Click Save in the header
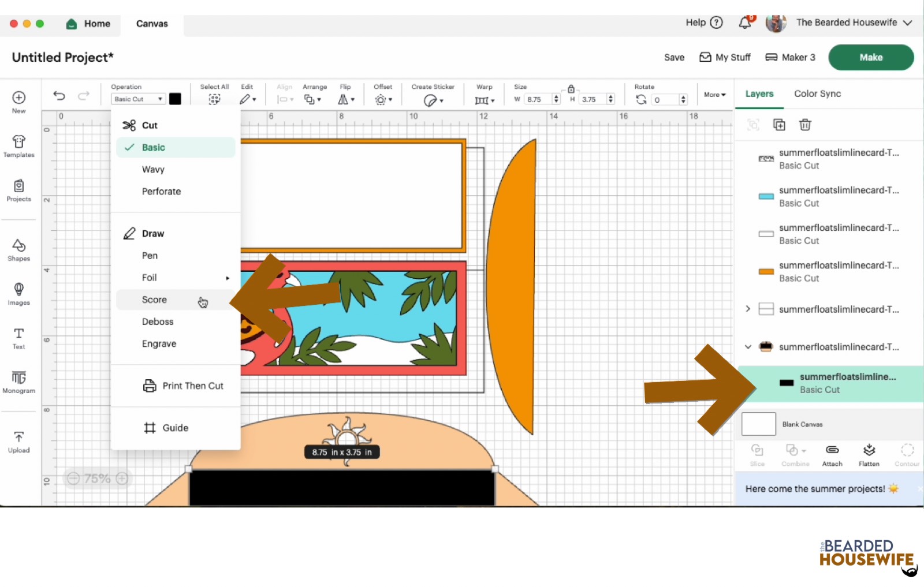This screenshot has width=924, height=587. click(x=674, y=57)
